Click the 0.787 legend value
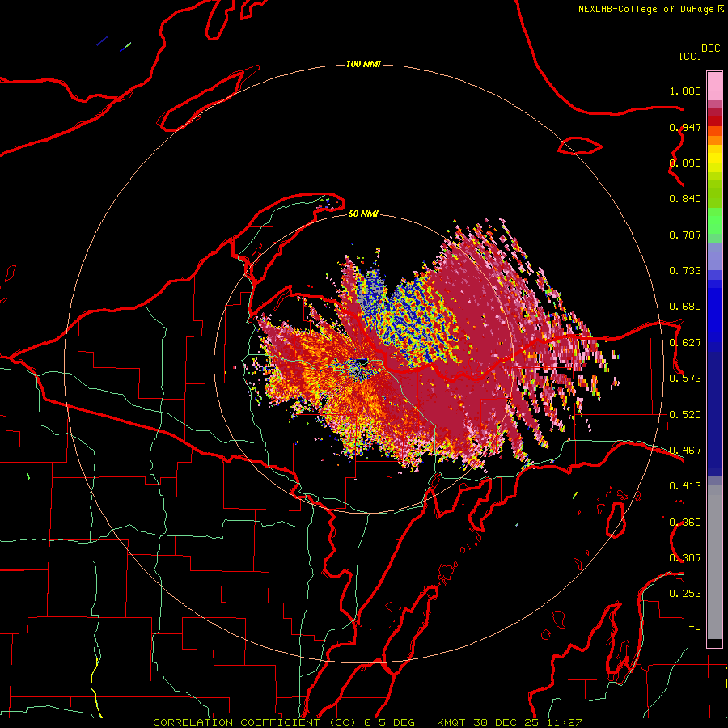Screen dimensions: 728x728 (685, 235)
